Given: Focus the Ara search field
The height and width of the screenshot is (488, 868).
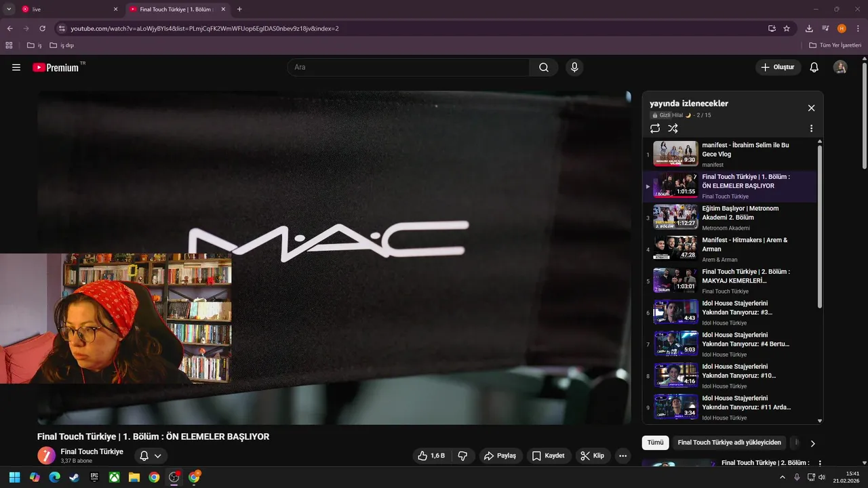Looking at the screenshot, I should (x=408, y=67).
